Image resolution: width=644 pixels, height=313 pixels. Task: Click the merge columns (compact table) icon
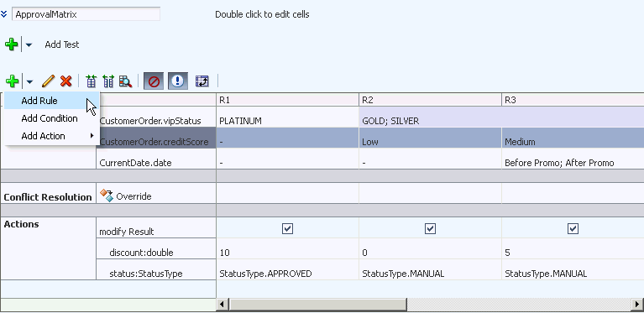point(91,81)
